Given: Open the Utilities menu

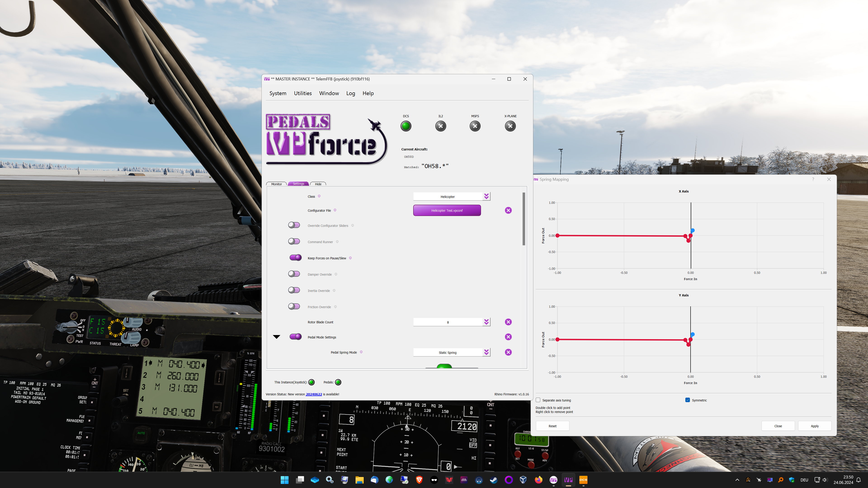Looking at the screenshot, I should pos(303,93).
